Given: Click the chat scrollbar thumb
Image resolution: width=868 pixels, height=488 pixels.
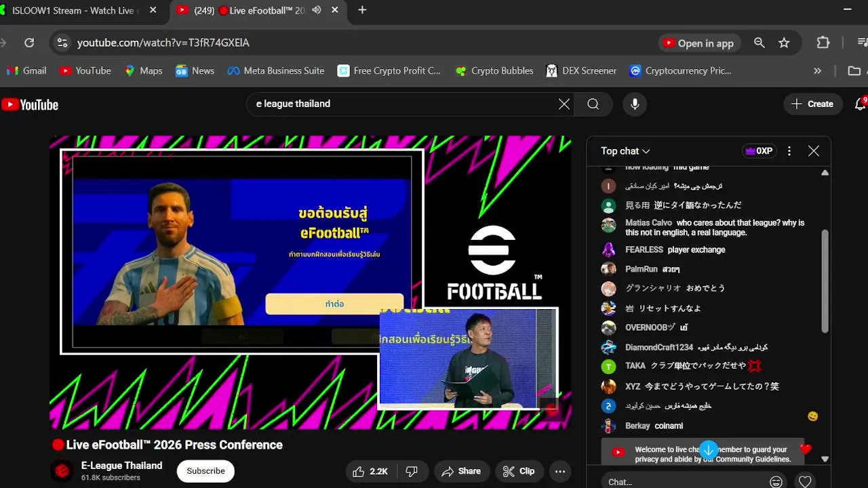Looking at the screenshot, I should click(x=825, y=281).
